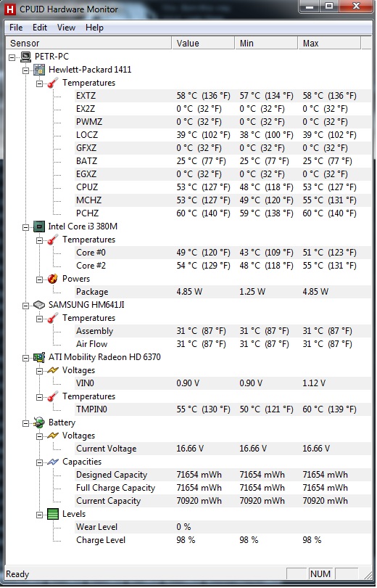The width and height of the screenshot is (377, 588).
Task: Open the Help menu
Action: 94,28
